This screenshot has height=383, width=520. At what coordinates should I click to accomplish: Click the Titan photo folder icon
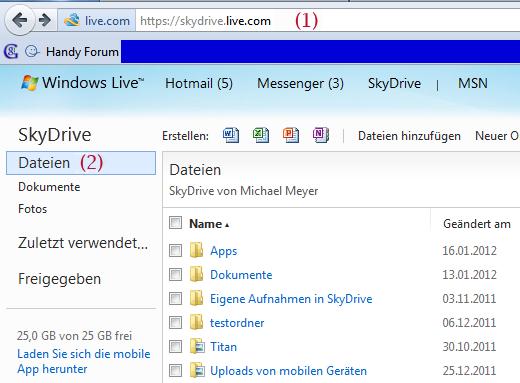197,346
